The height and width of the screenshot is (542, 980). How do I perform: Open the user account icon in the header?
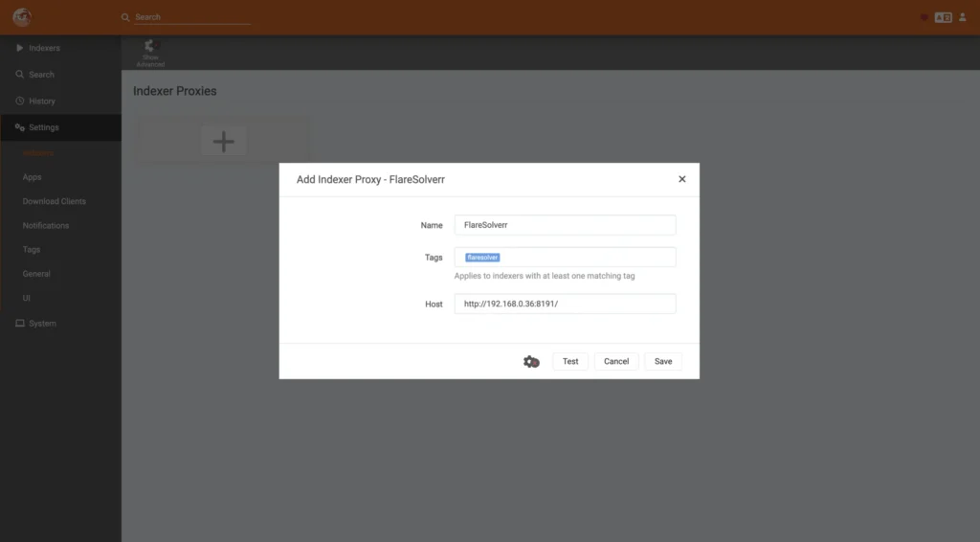click(963, 17)
